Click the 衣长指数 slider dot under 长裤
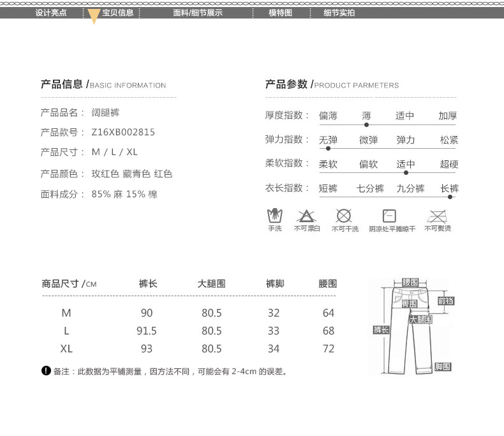The height and width of the screenshot is (436, 504). pyautogui.click(x=450, y=197)
